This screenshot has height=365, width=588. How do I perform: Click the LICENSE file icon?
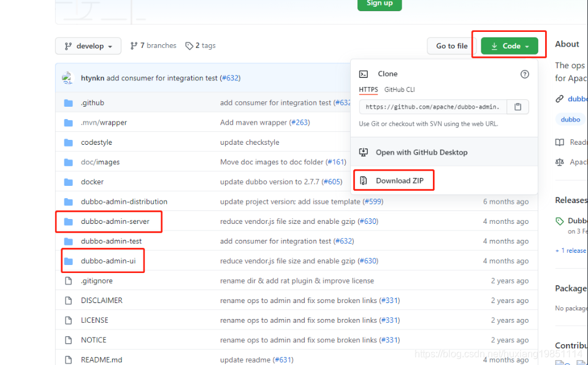point(68,320)
